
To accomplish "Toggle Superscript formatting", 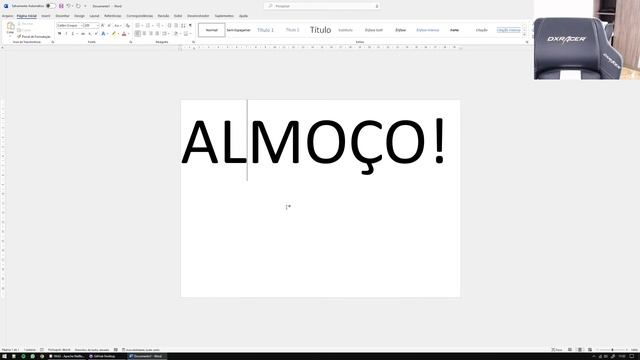I will [x=96, y=33].
